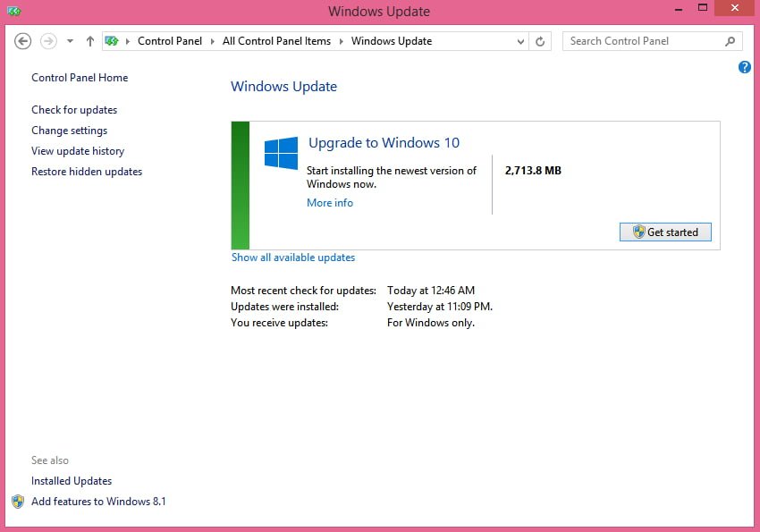Click the Forward navigation arrow
This screenshot has height=532, width=760.
[x=48, y=41]
